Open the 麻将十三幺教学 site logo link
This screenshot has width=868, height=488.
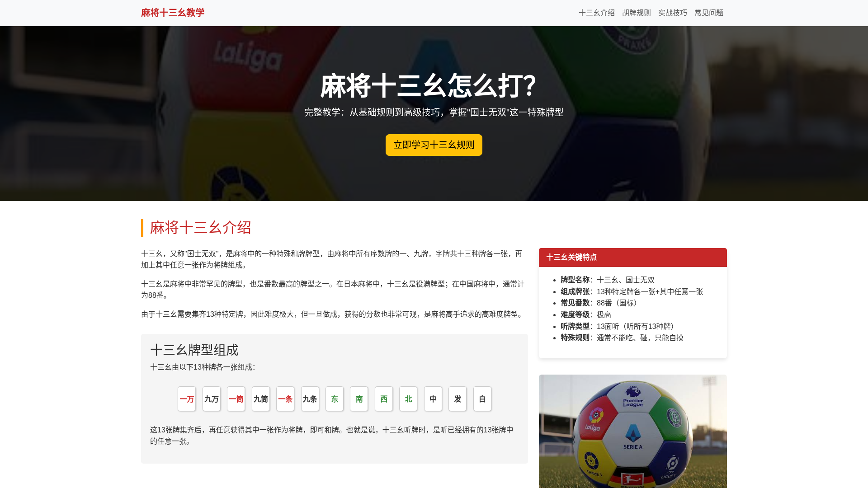[x=173, y=13]
